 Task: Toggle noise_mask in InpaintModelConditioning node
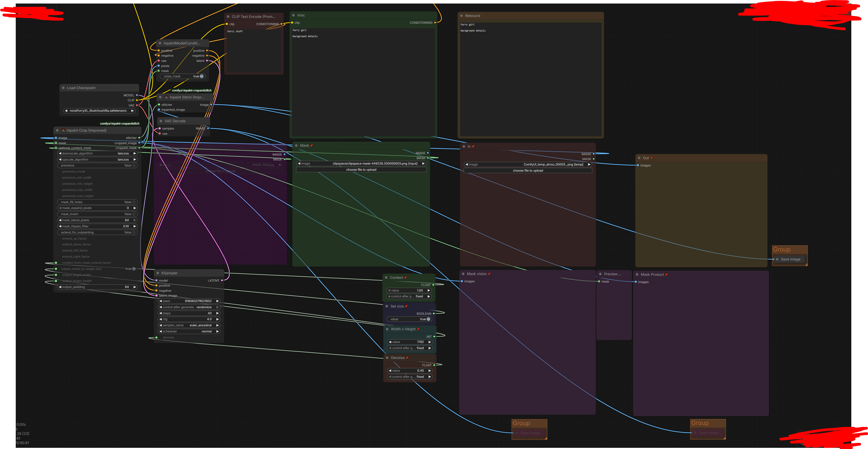[x=201, y=77]
